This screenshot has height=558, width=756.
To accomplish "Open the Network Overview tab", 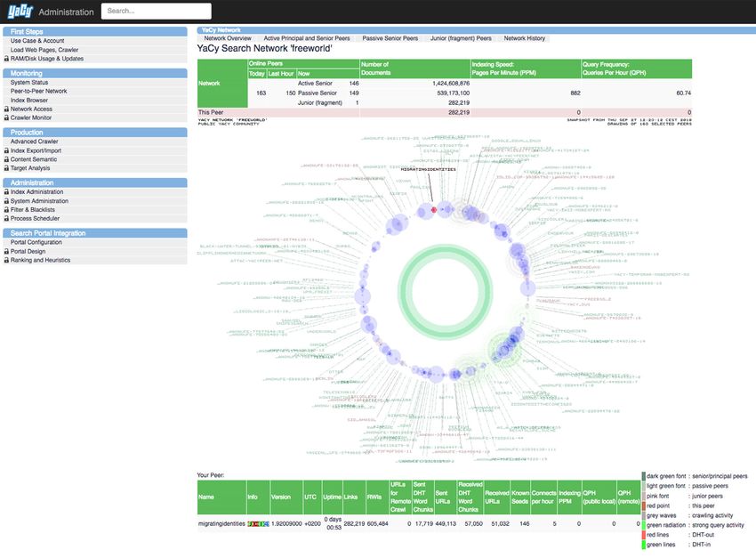I will click(x=228, y=38).
